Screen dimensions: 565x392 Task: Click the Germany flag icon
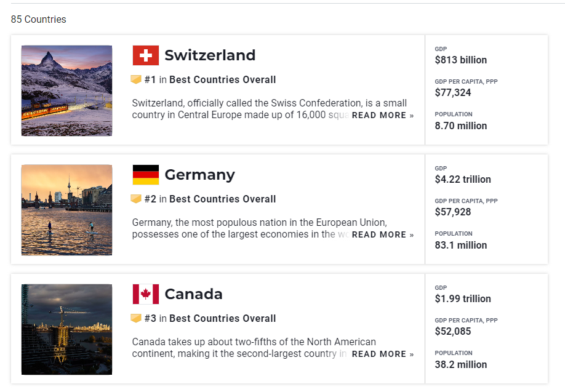145,175
